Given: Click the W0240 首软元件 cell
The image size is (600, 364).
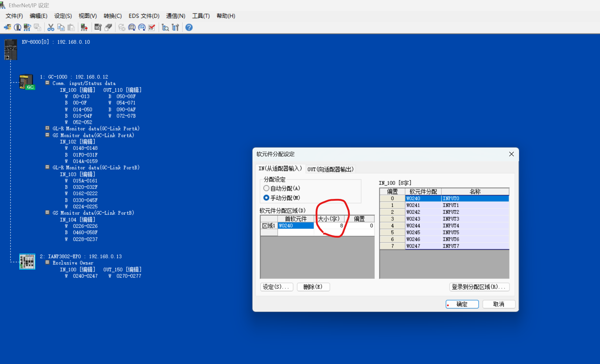Looking at the screenshot, I should coord(295,226).
